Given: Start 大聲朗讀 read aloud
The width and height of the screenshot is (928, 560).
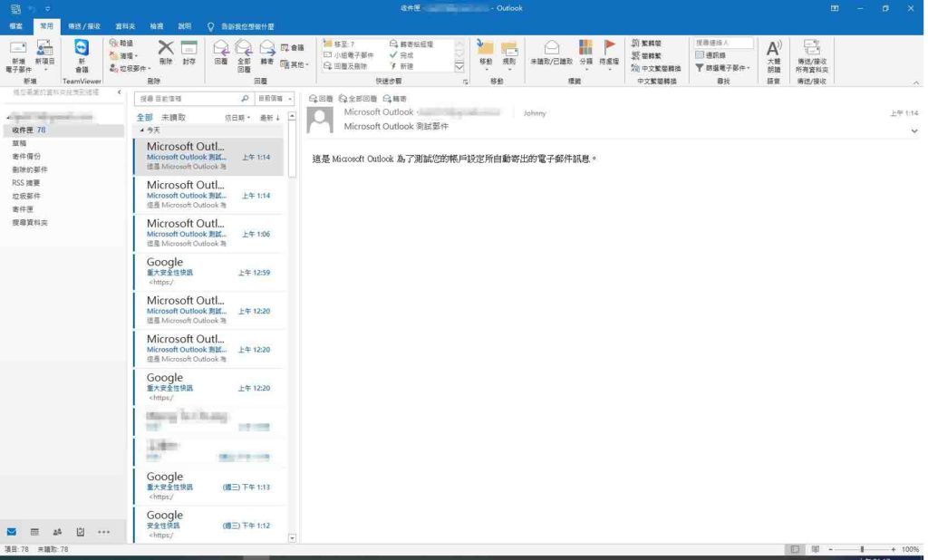Looking at the screenshot, I should [774, 56].
